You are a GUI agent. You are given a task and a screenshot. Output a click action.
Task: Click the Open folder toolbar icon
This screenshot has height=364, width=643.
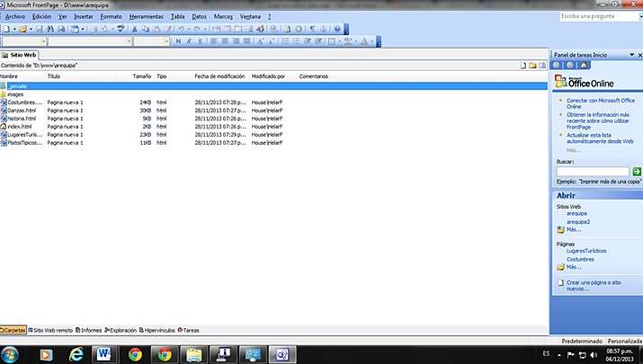22,29
